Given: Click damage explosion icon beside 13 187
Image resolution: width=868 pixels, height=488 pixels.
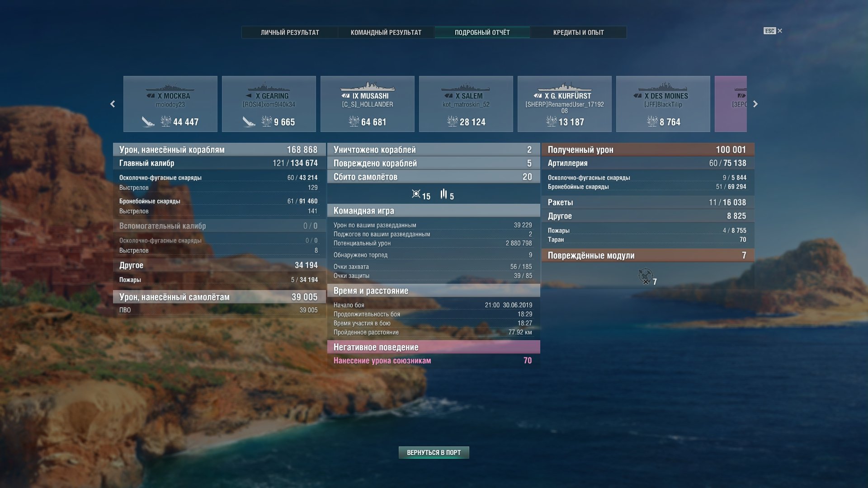Looking at the screenshot, I should tap(552, 121).
